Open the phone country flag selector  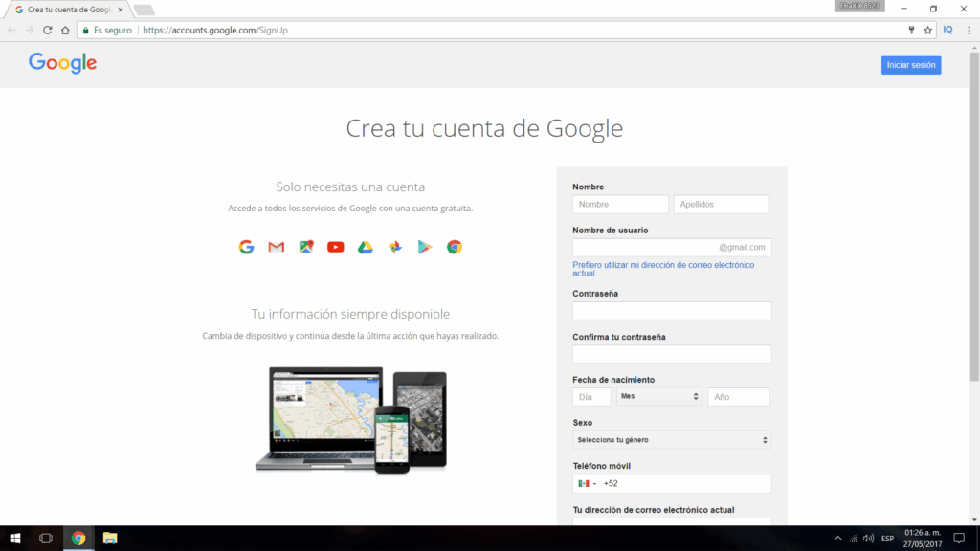pos(587,483)
